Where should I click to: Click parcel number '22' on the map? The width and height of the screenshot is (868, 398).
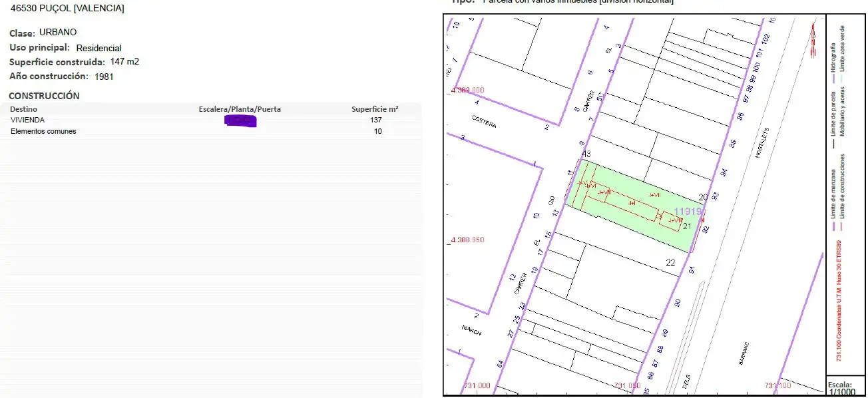[x=671, y=262]
